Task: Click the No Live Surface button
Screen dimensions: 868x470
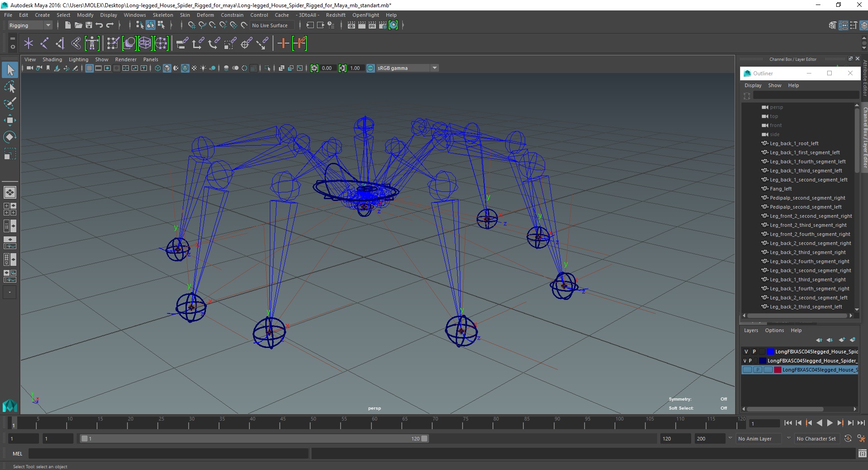Action: coord(272,25)
